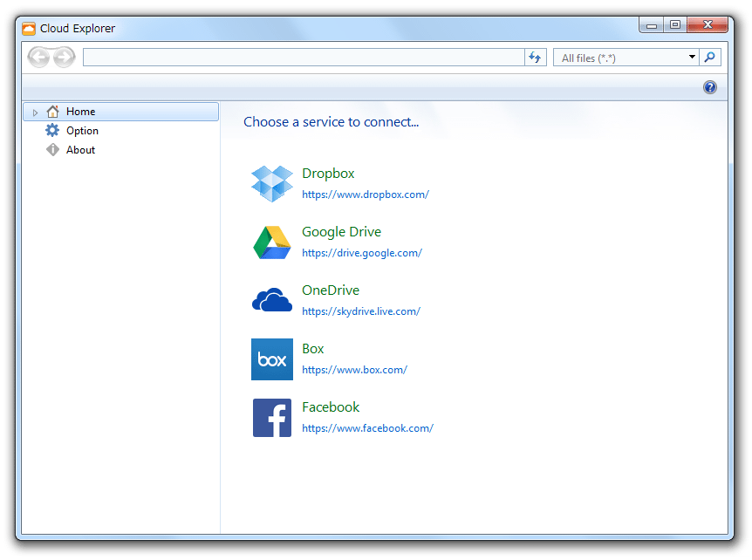Click the OneDrive cloud icon
Screen dimensions: 752x560
pos(272,300)
